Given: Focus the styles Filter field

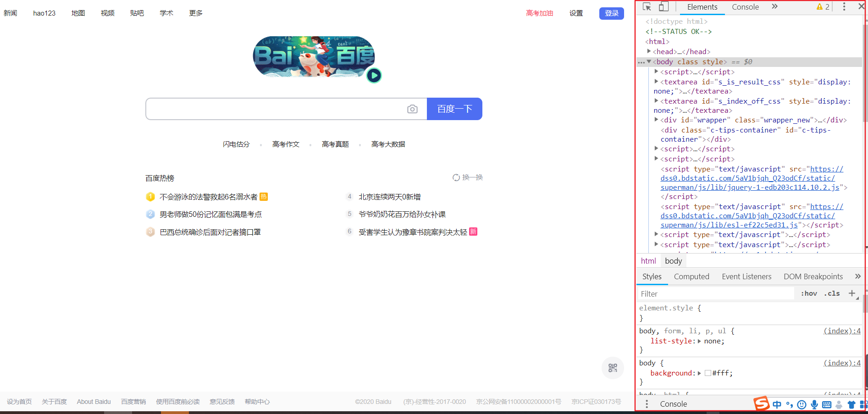Looking at the screenshot, I should point(716,294).
